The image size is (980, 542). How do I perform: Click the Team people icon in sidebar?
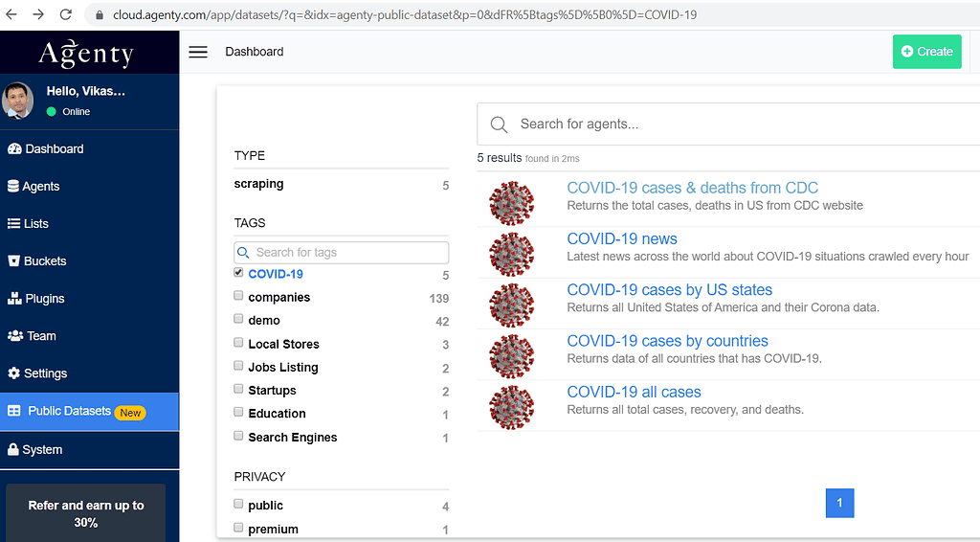(15, 336)
